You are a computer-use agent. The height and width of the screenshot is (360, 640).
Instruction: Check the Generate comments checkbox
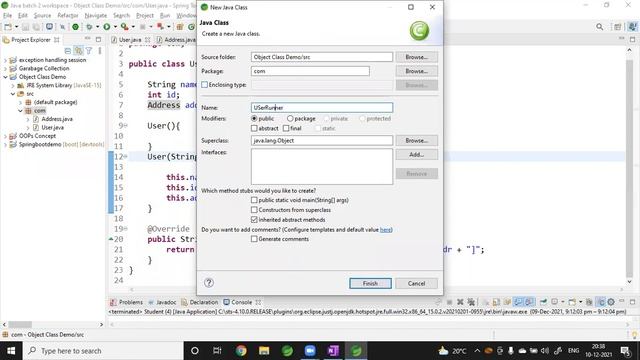coord(254,239)
